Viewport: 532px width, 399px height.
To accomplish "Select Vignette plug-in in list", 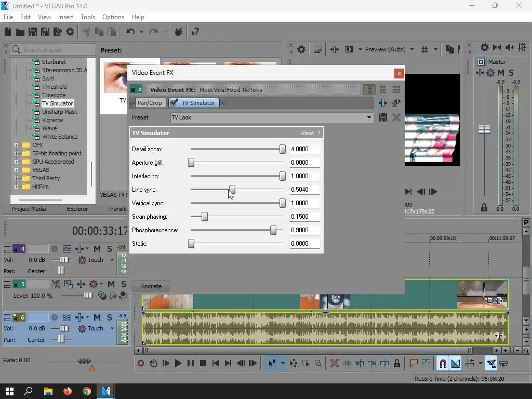I will (52, 120).
